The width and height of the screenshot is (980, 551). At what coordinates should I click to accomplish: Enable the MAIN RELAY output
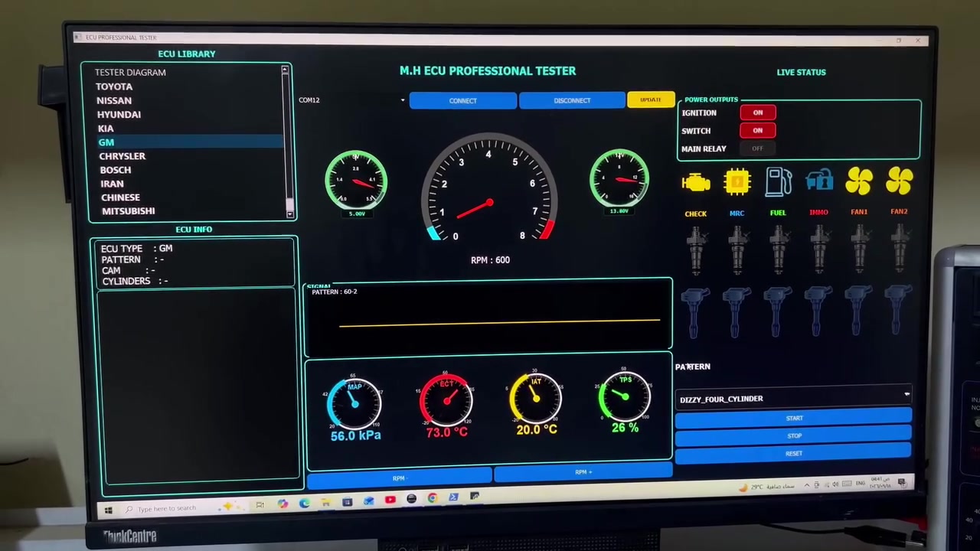coord(757,148)
